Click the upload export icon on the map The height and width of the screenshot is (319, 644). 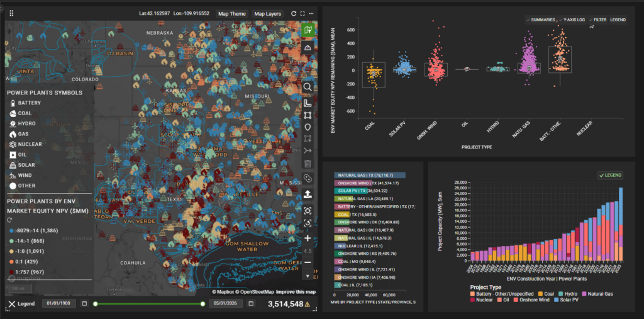point(308,195)
